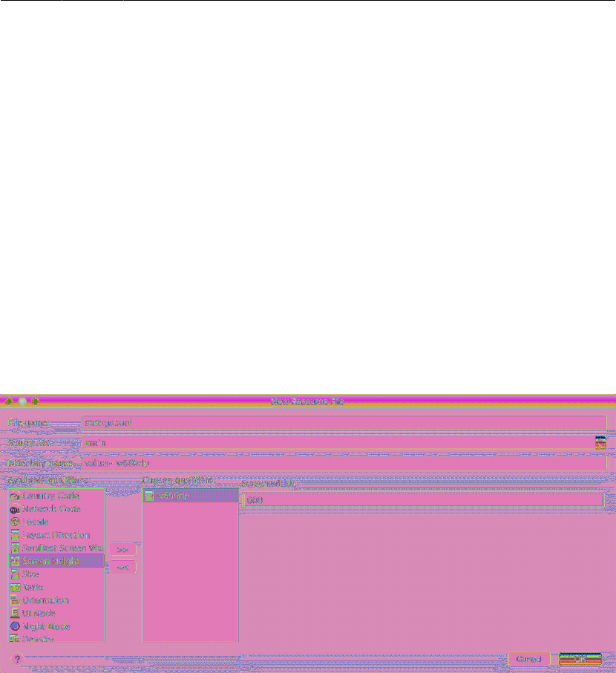Image resolution: width=616 pixels, height=673 pixels.
Task: Choose the Size qualifier
Action: (x=56, y=574)
